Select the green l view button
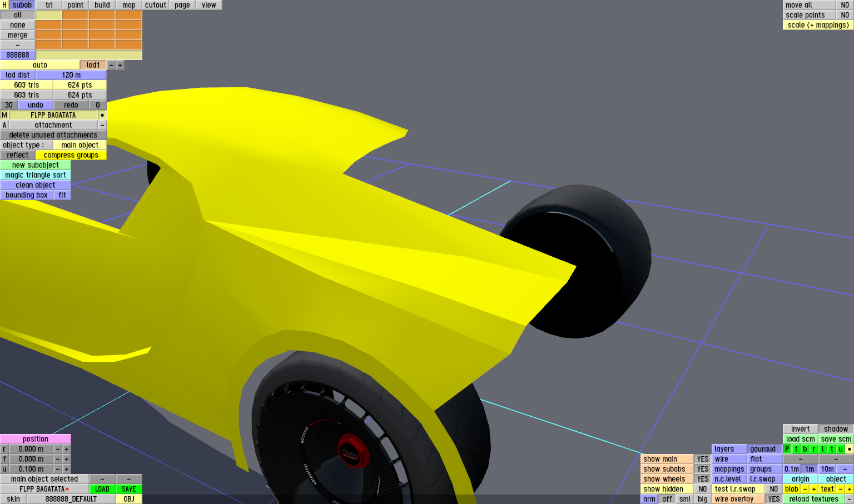The height and width of the screenshot is (504, 854). pos(823,449)
